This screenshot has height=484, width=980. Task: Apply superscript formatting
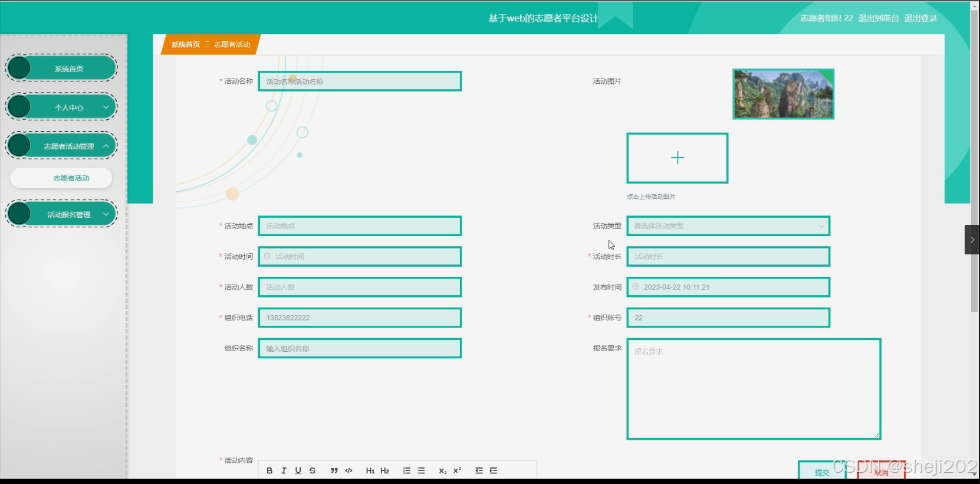pyautogui.click(x=457, y=470)
